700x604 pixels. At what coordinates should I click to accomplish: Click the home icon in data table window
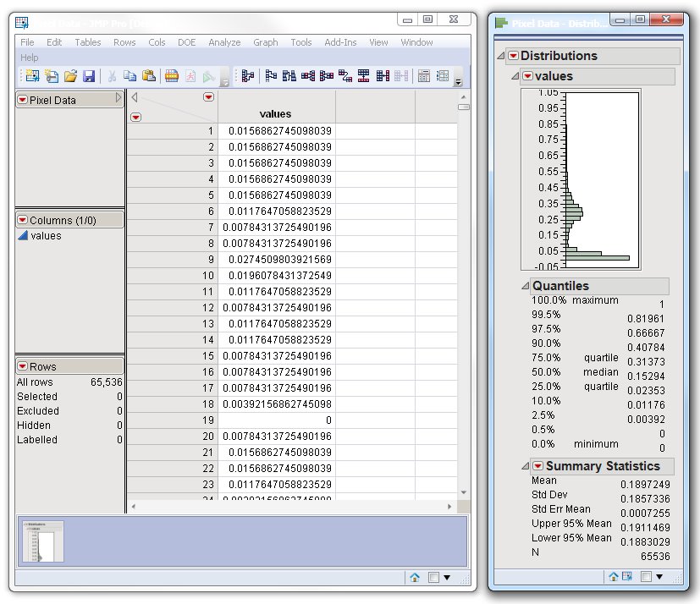coord(415,577)
